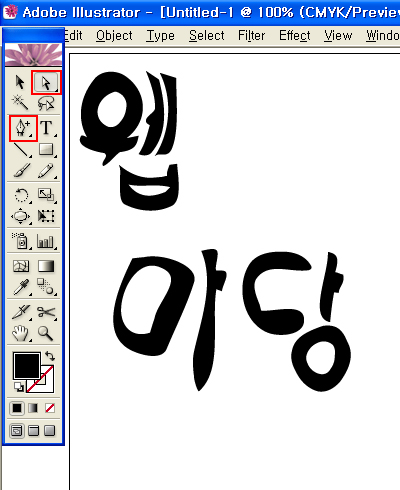Select the Scissors tool
Screen dimensions: 400x490
(46, 312)
